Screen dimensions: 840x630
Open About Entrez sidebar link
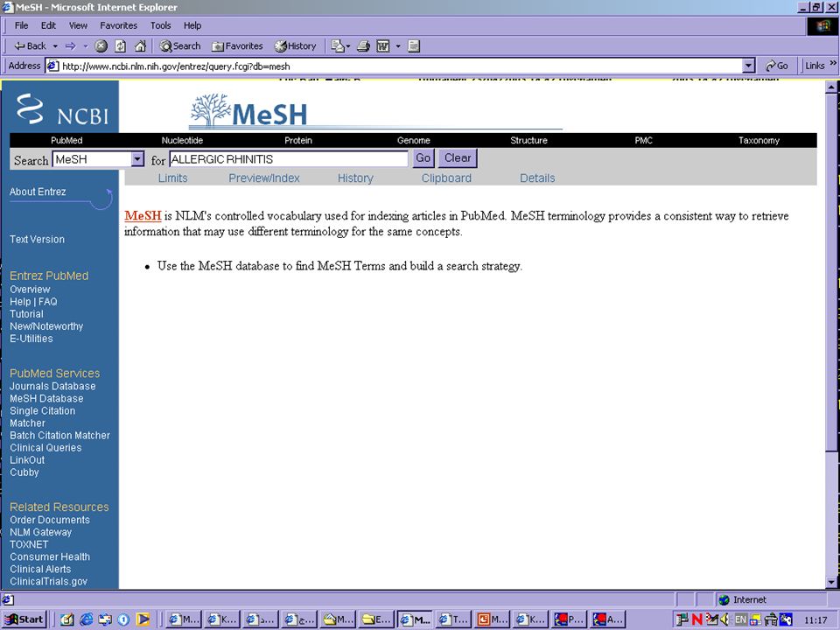[x=38, y=192]
